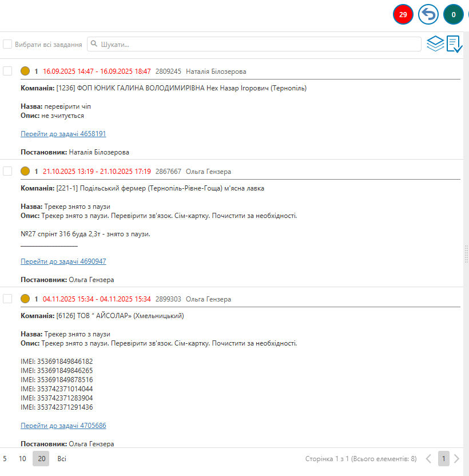
Task: Click company '[1236] ФОП ЮНИК ГАЛИНА ВОЛОДИМИРІВНА'
Action: (x=130, y=88)
